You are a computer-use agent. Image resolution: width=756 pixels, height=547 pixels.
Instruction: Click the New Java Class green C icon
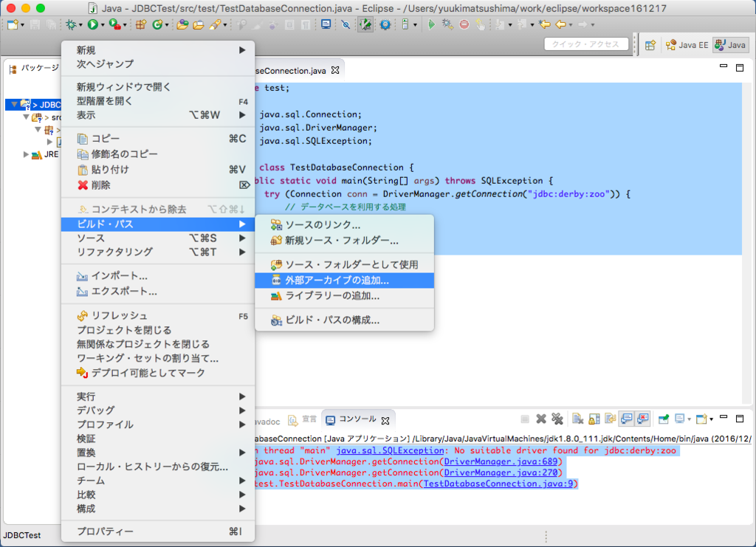tap(157, 24)
